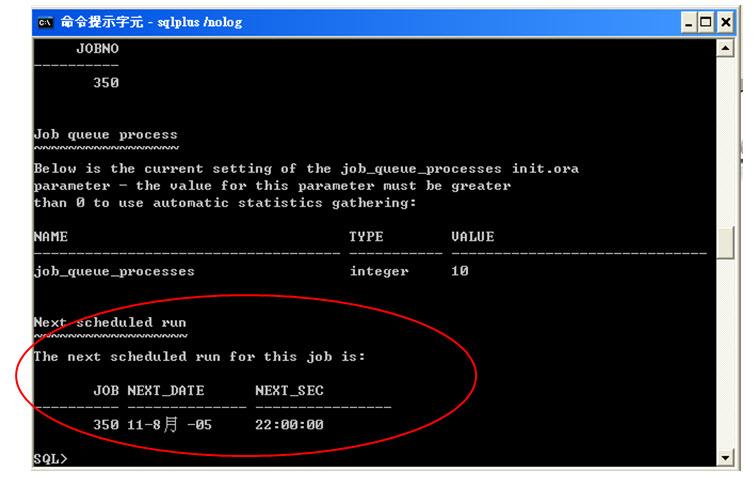Viewport: 753px width, 480px height.
Task: Click the time value 22:00:00
Action: coord(289,425)
